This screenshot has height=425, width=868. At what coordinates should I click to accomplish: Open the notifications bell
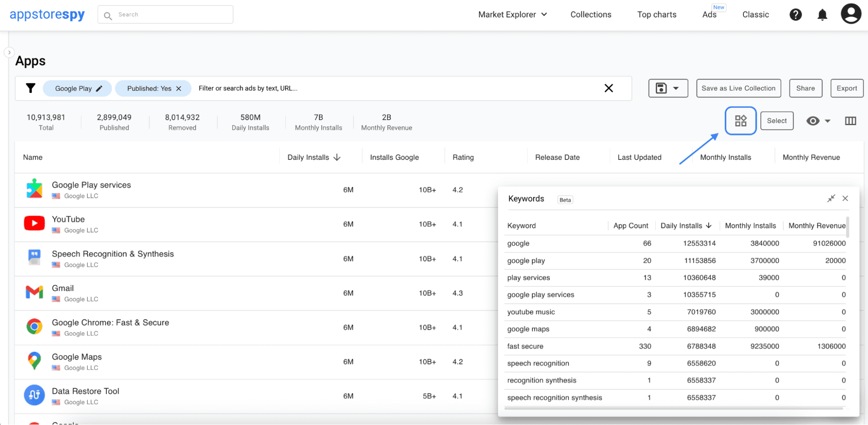click(x=822, y=15)
